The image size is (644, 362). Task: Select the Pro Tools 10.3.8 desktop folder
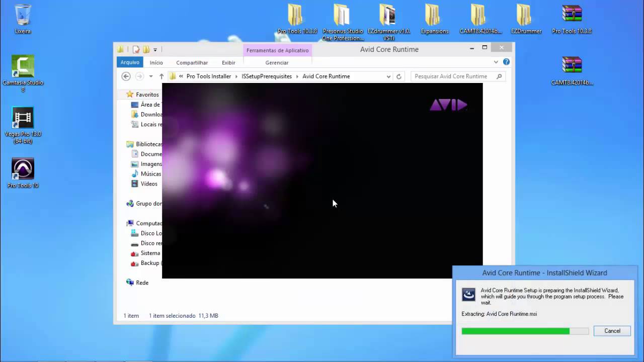pyautogui.click(x=297, y=19)
